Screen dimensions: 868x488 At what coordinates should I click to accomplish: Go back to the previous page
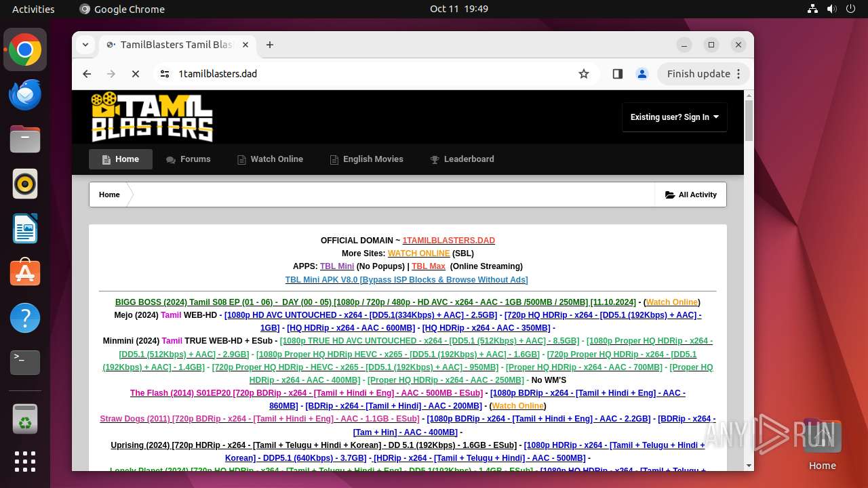[87, 74]
